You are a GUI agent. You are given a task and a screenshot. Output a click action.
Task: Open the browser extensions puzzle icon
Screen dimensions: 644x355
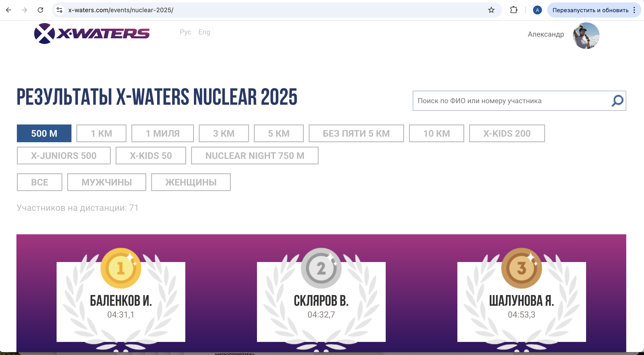514,10
